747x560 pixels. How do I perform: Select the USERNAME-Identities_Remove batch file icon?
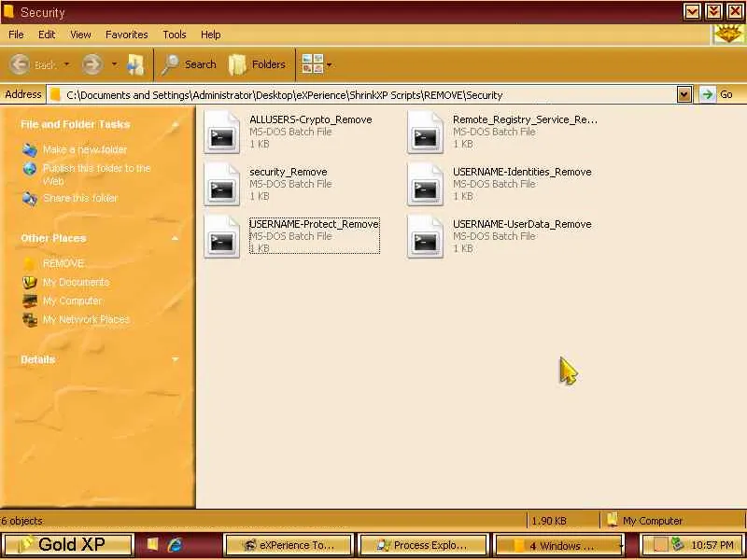coord(425,185)
